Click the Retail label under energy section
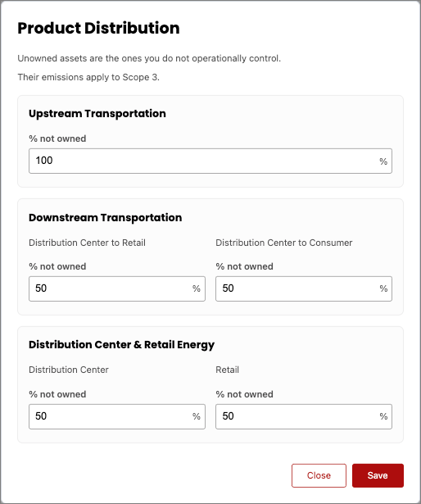 227,370
